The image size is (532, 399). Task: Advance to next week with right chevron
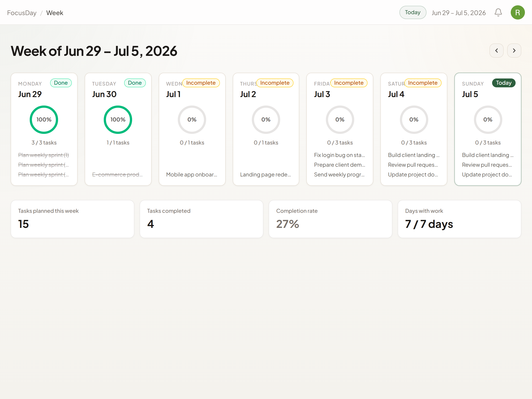tap(514, 51)
